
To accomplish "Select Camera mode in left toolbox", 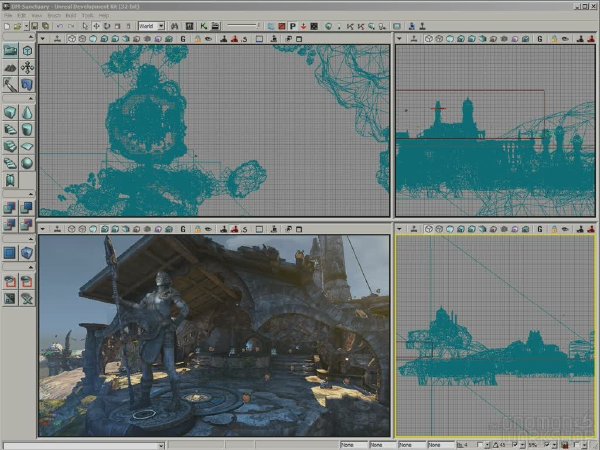I will 10,51.
